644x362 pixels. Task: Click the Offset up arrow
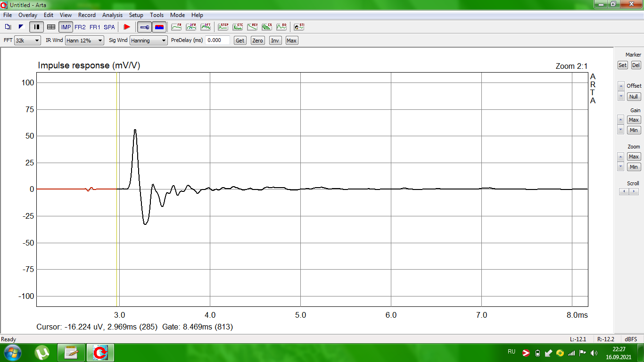pyautogui.click(x=621, y=87)
